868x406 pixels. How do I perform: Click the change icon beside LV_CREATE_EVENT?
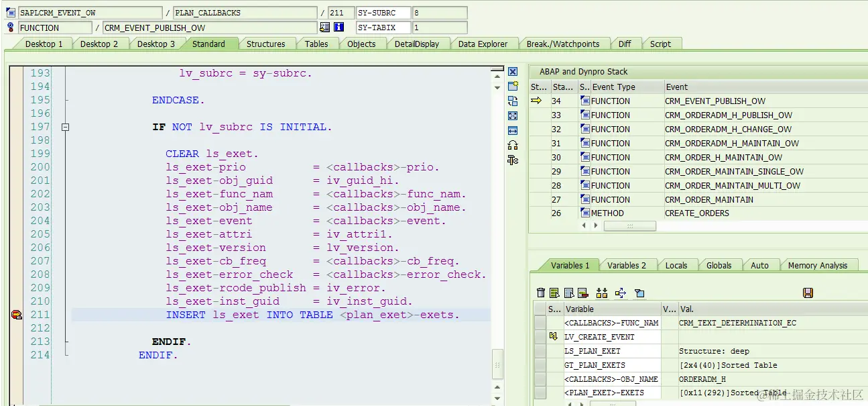point(554,337)
